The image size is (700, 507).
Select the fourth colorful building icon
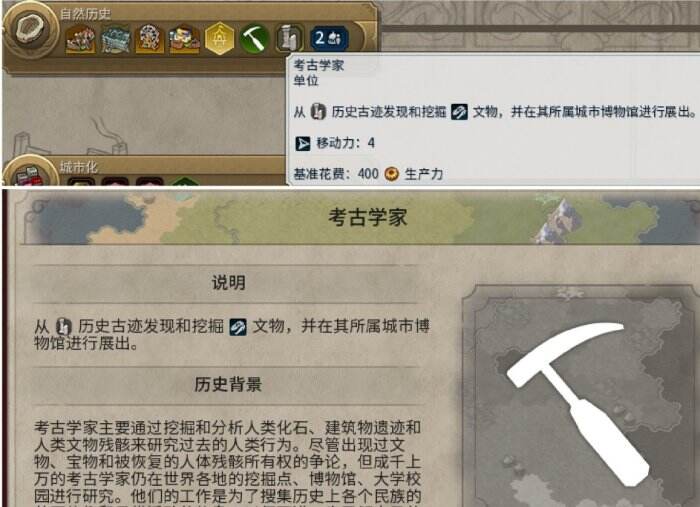(184, 39)
